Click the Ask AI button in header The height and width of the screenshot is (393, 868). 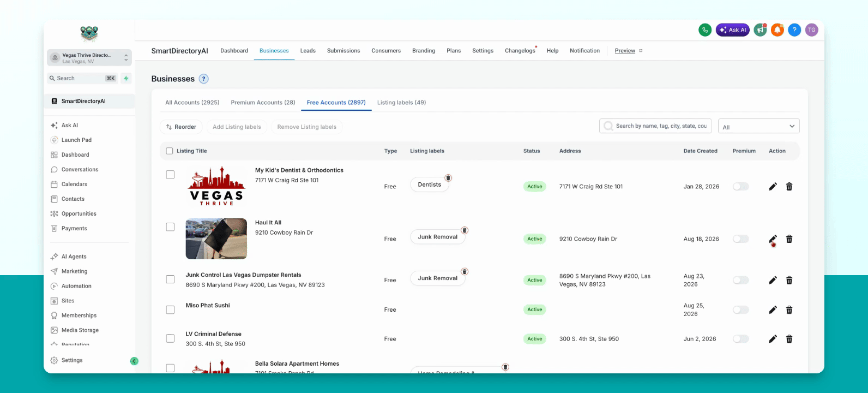(733, 30)
